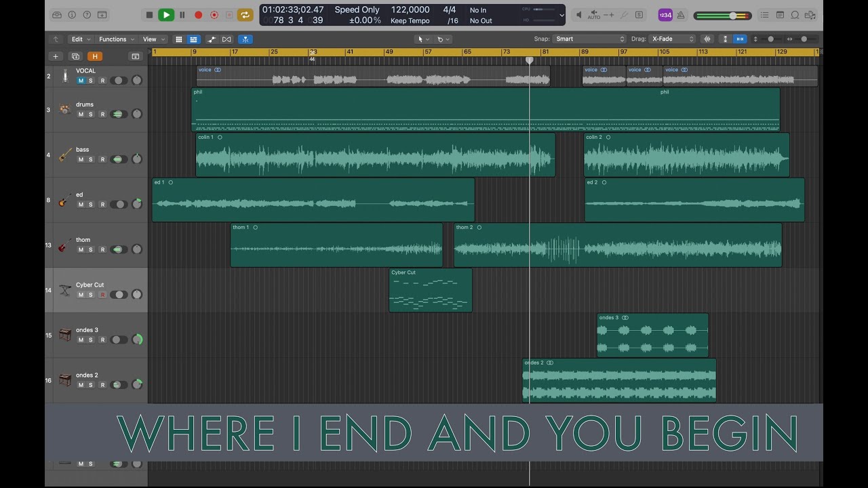This screenshot has width=868, height=488.
Task: Click the ondes 3 track instrument icon
Action: tap(65, 335)
